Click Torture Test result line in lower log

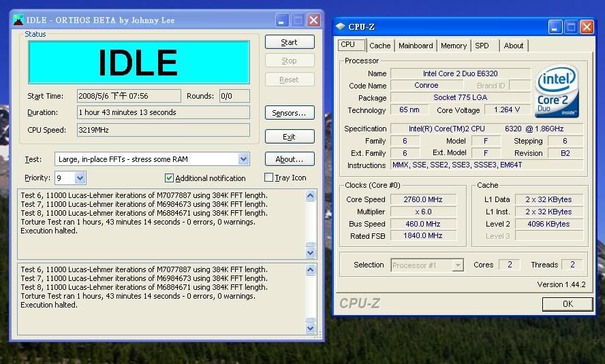tap(138, 296)
